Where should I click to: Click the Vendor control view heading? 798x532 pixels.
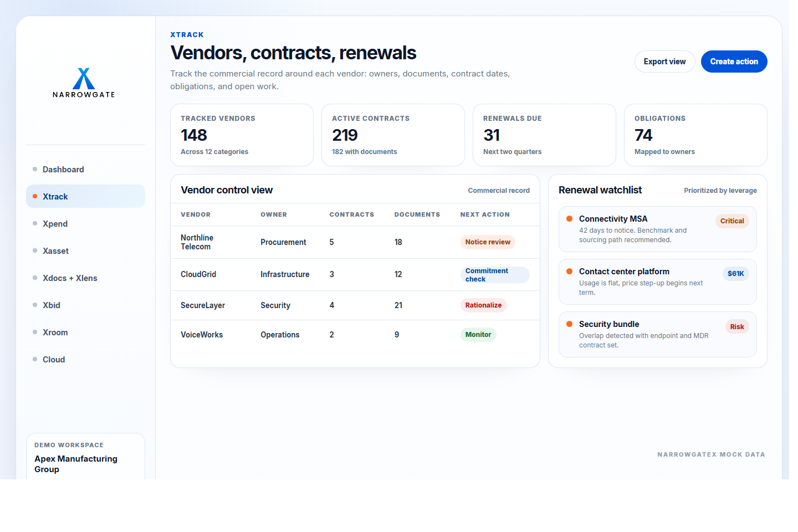point(227,190)
